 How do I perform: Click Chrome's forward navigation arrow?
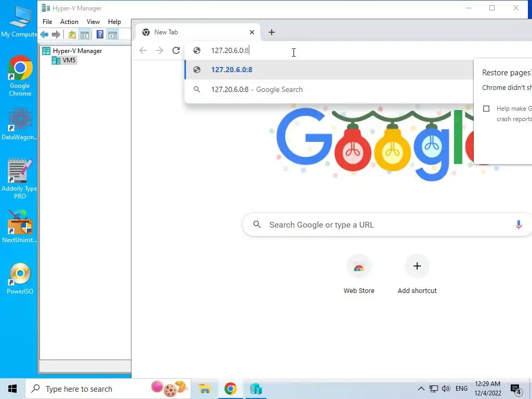(159, 50)
